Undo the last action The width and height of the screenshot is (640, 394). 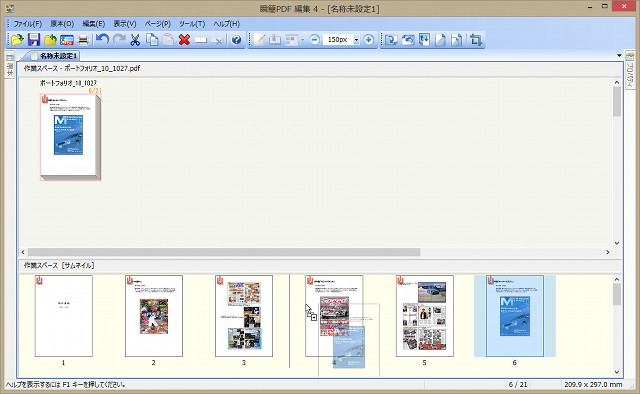coord(102,40)
